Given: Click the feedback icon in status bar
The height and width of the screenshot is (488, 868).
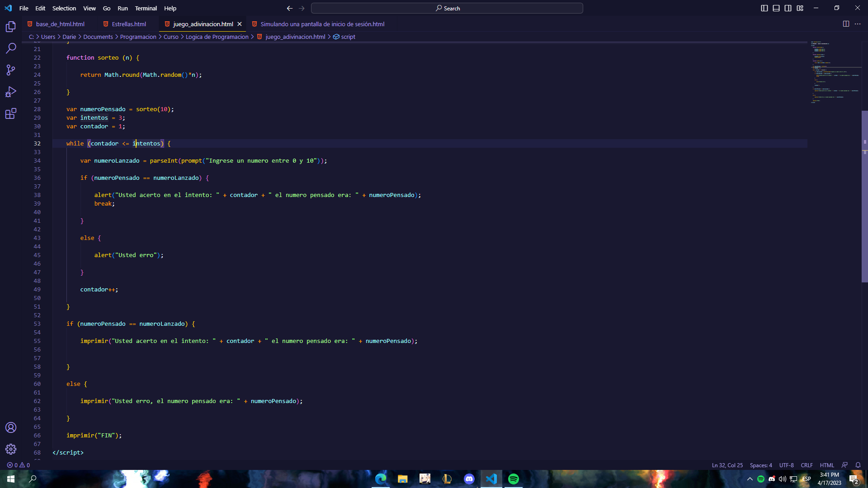Looking at the screenshot, I should click(844, 465).
